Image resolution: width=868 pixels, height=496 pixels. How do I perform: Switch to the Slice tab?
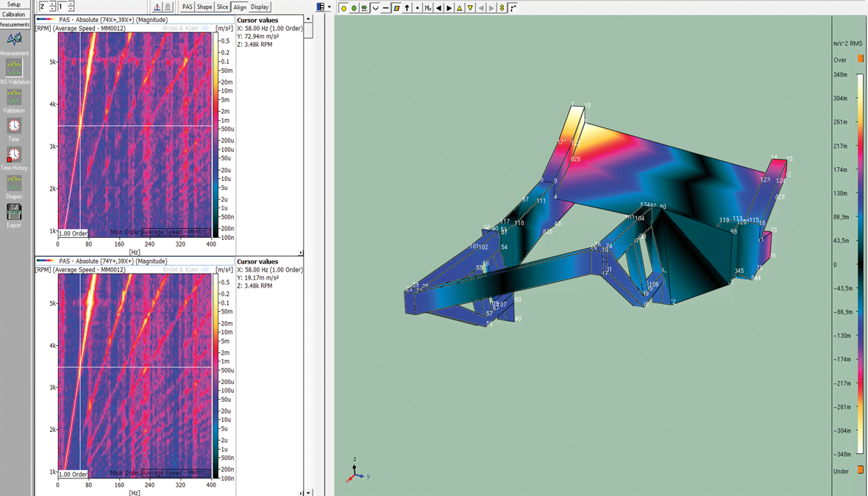click(222, 7)
